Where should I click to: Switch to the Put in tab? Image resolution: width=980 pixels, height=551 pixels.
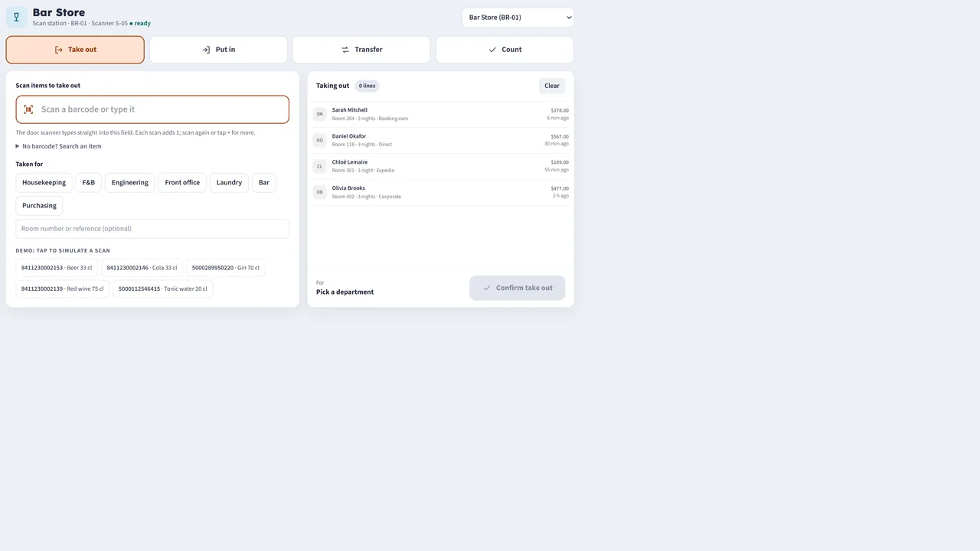tap(218, 50)
